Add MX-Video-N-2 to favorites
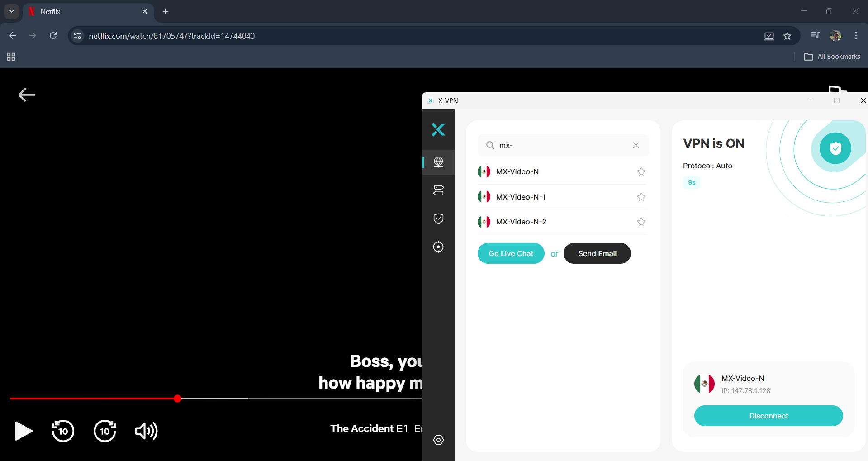The width and height of the screenshot is (868, 461). click(641, 222)
